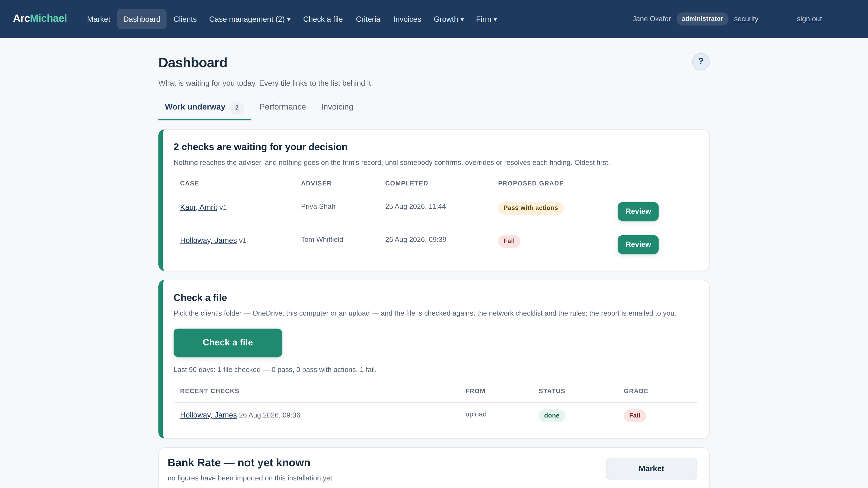This screenshot has width=868, height=488.
Task: Click the completed date 25 Aug 2026, 11:44
Action: tap(415, 206)
